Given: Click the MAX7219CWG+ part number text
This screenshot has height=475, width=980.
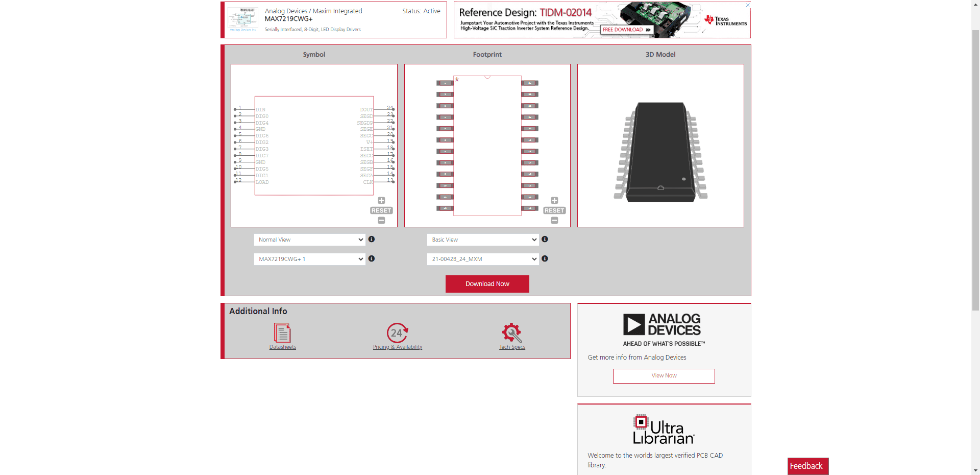Looking at the screenshot, I should 288,19.
